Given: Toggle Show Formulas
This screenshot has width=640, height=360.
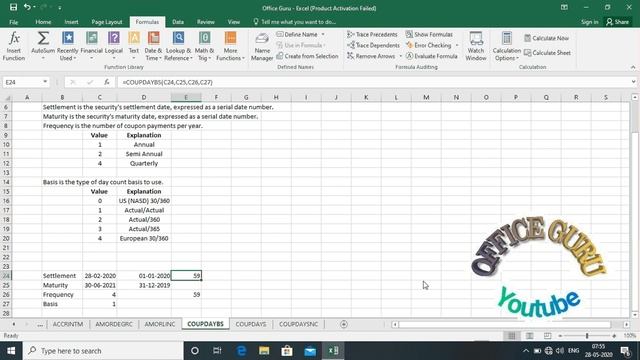Looking at the screenshot, I should coord(429,35).
